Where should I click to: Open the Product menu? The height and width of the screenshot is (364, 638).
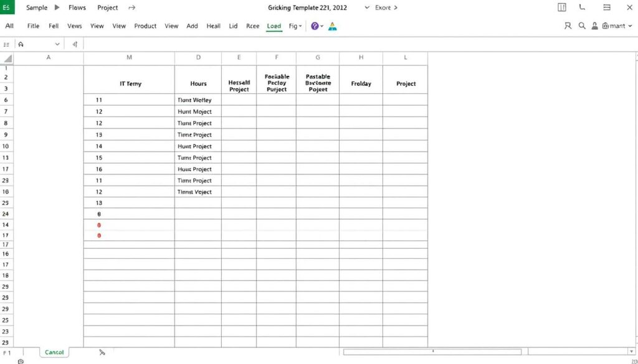pyautogui.click(x=145, y=26)
